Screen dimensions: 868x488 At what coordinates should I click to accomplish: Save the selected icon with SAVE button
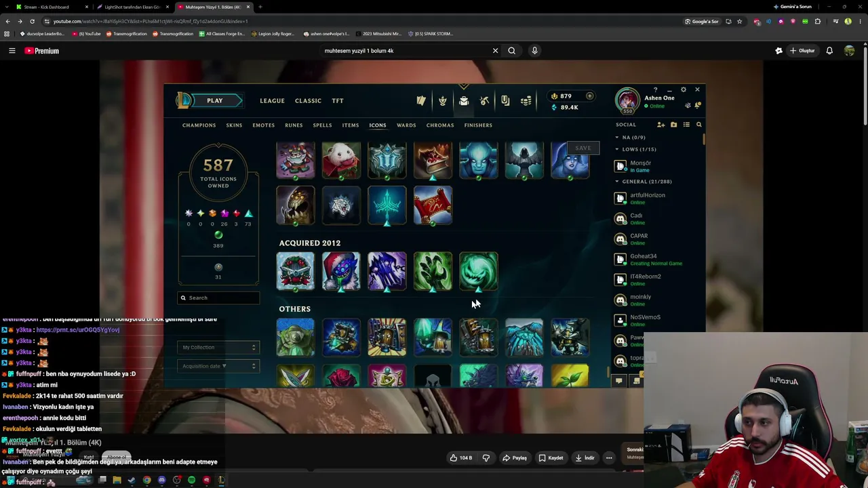pyautogui.click(x=583, y=148)
